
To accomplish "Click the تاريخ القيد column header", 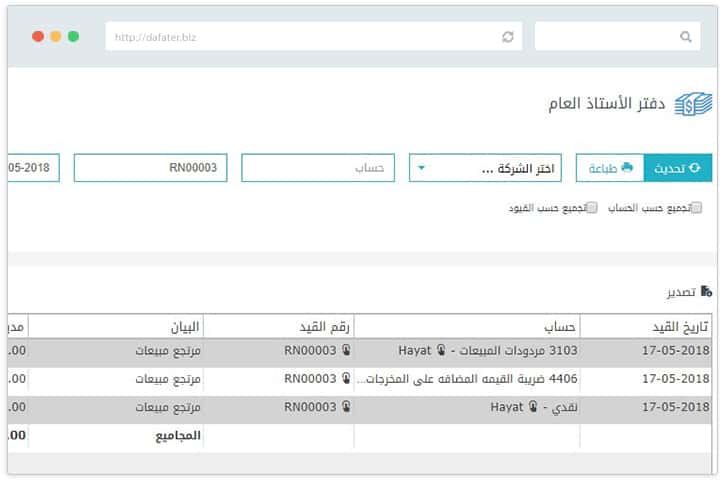I will tap(646, 326).
